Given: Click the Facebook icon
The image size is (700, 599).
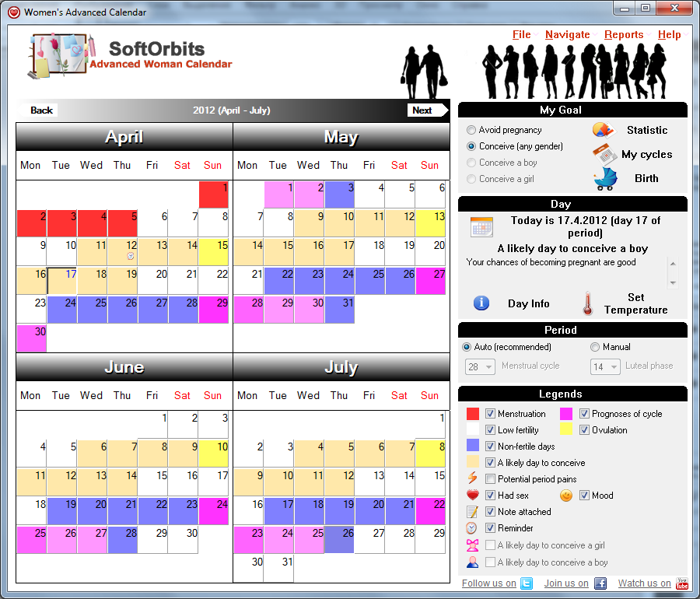Looking at the screenshot, I should click(600, 583).
